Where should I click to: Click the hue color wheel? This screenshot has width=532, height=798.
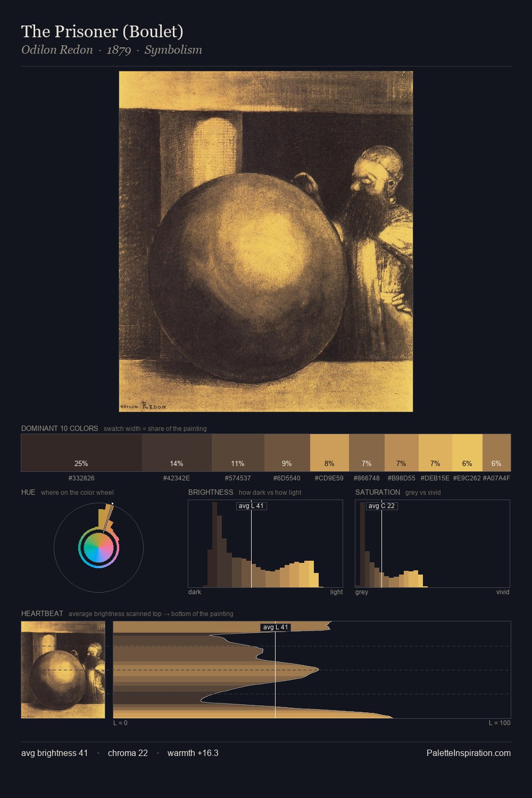click(x=98, y=547)
